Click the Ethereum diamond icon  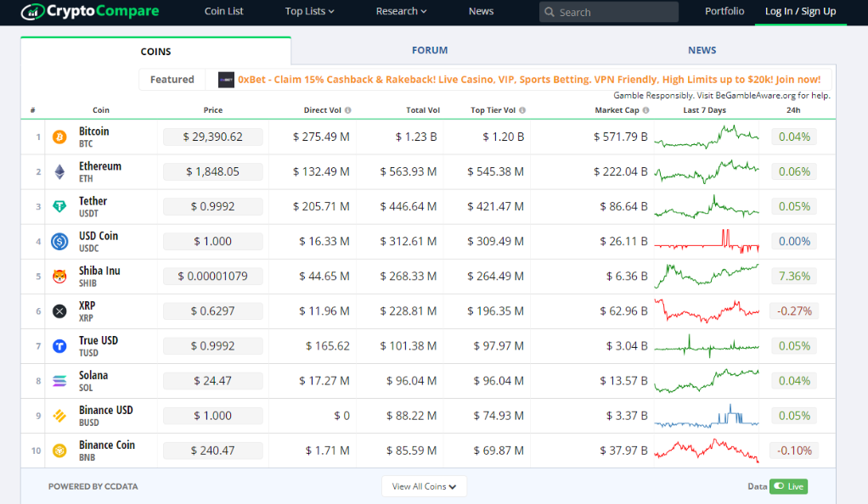click(59, 172)
